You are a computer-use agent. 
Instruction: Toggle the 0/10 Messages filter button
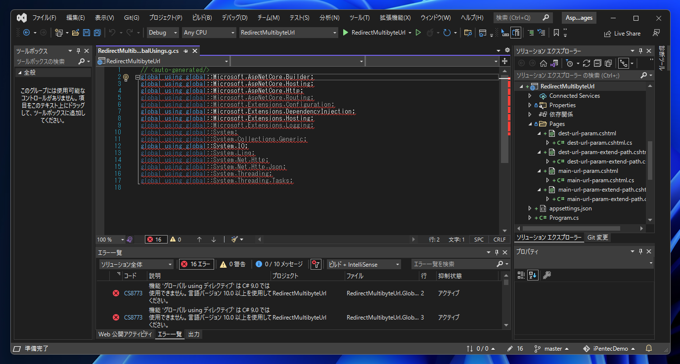(x=279, y=264)
